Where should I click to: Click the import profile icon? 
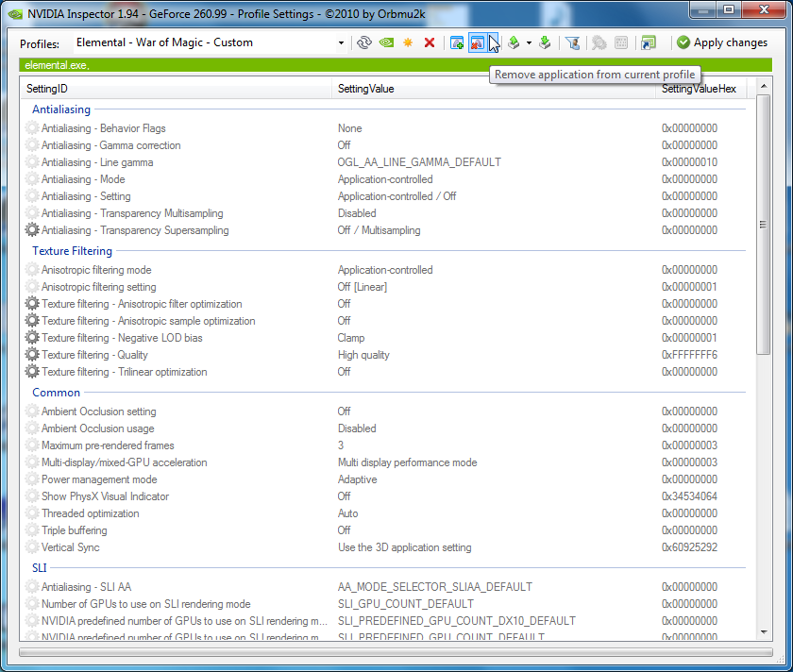(x=545, y=42)
